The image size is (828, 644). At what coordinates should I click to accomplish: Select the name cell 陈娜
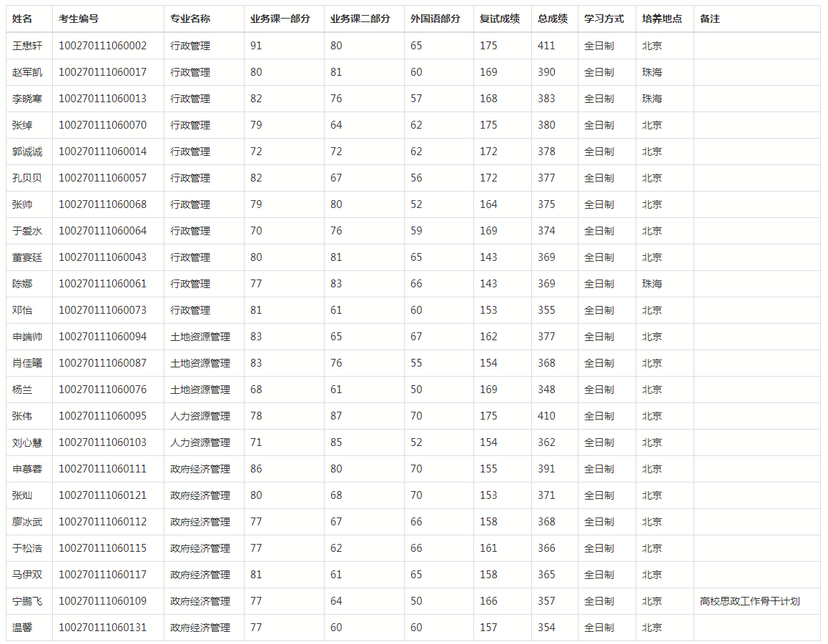[22, 284]
